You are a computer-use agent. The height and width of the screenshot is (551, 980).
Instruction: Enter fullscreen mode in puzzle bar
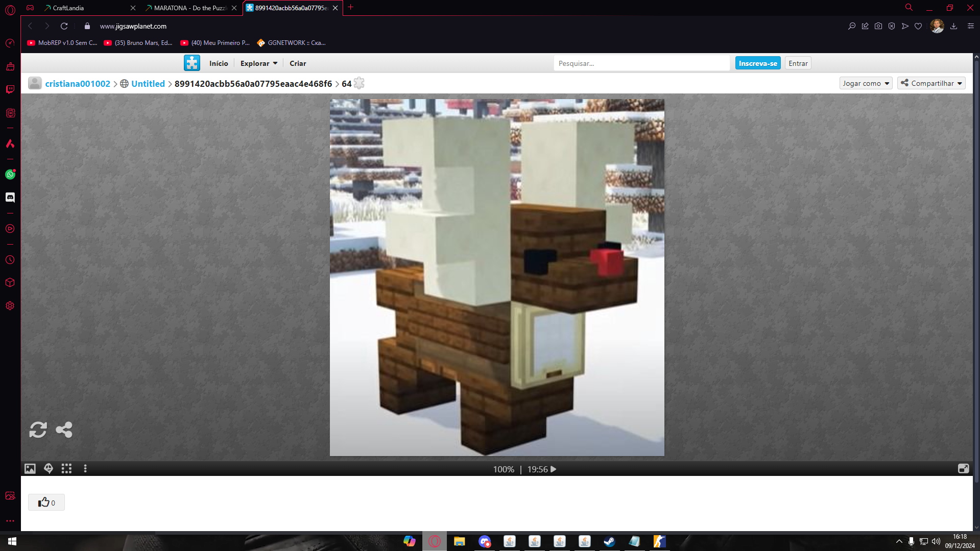click(x=963, y=468)
